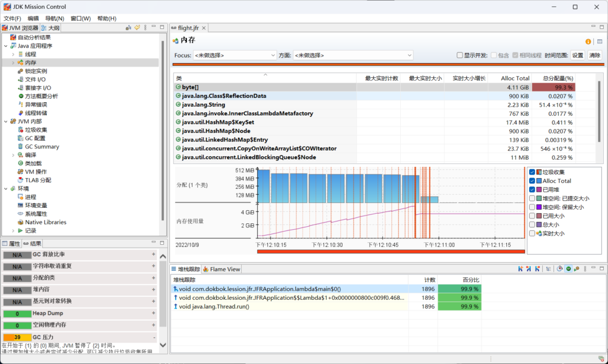Enable the 显示并发 checkbox
The height and width of the screenshot is (364, 608).
[x=460, y=55]
